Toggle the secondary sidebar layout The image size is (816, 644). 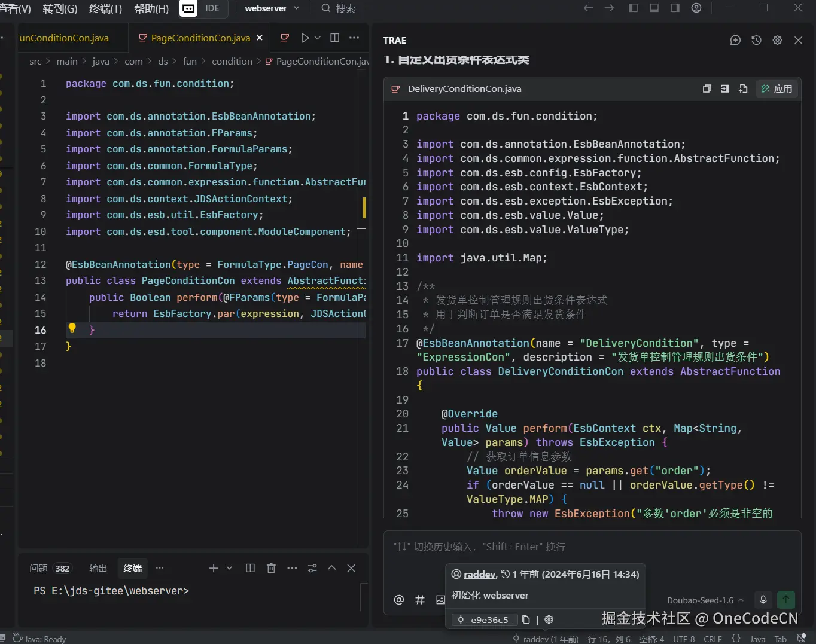675,8
